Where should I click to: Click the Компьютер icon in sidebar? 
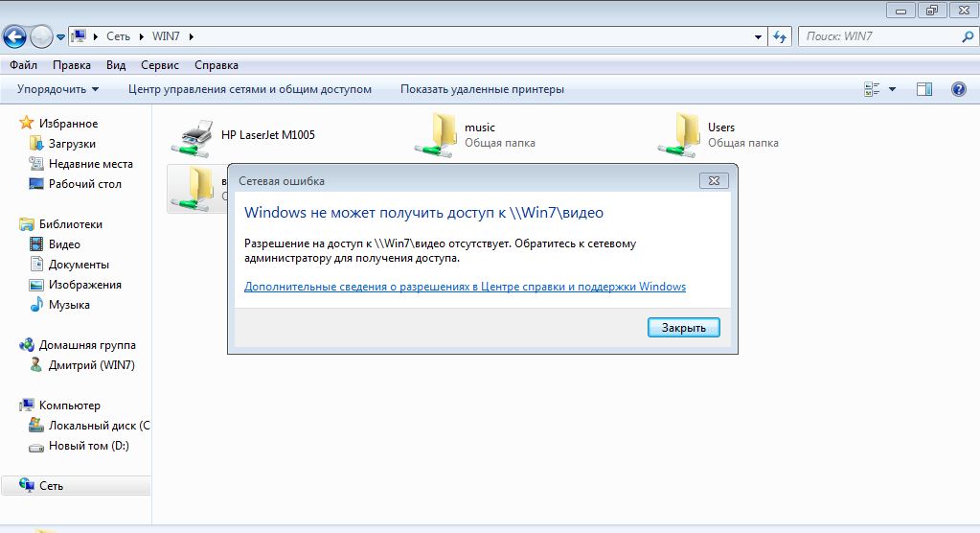26,405
